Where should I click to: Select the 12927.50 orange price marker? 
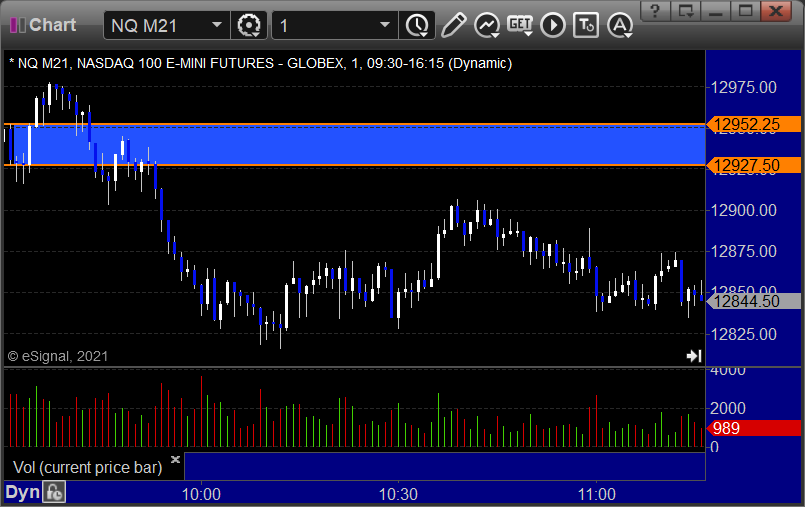point(754,165)
